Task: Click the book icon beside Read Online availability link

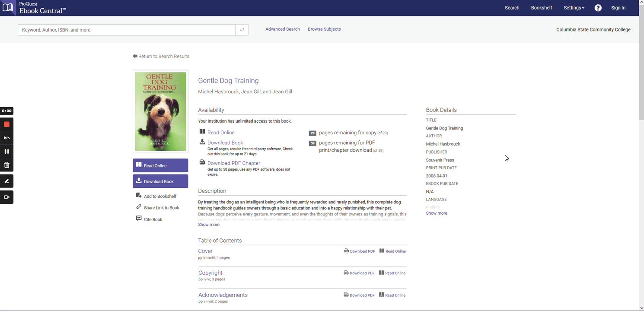Action: 202,132
